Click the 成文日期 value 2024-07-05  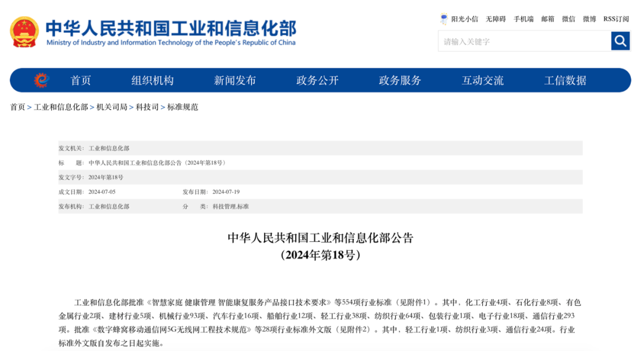pyautogui.click(x=102, y=192)
